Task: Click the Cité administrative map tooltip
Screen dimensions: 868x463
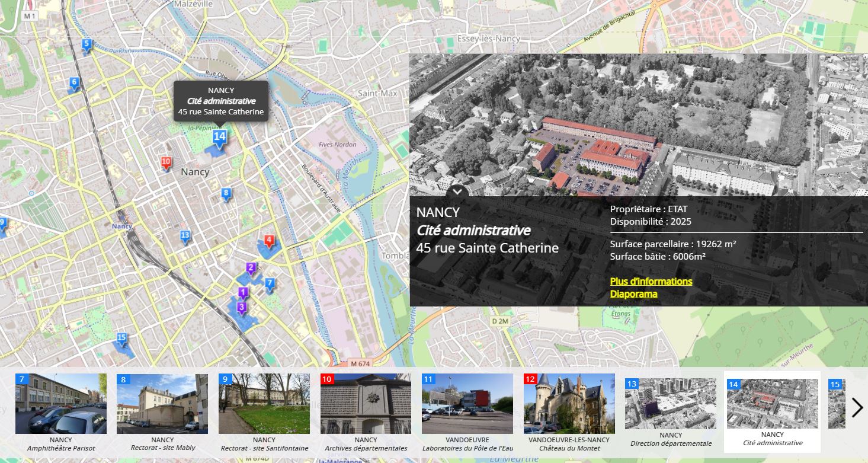Action: click(221, 101)
